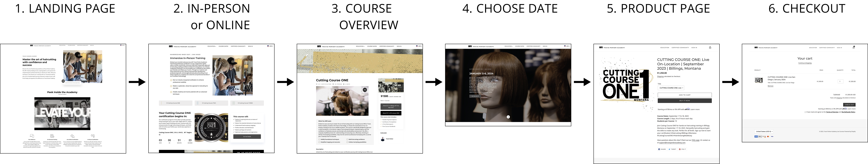Click logo on the Choose Date page
The width and height of the screenshot is (868, 164).
click(x=481, y=46)
